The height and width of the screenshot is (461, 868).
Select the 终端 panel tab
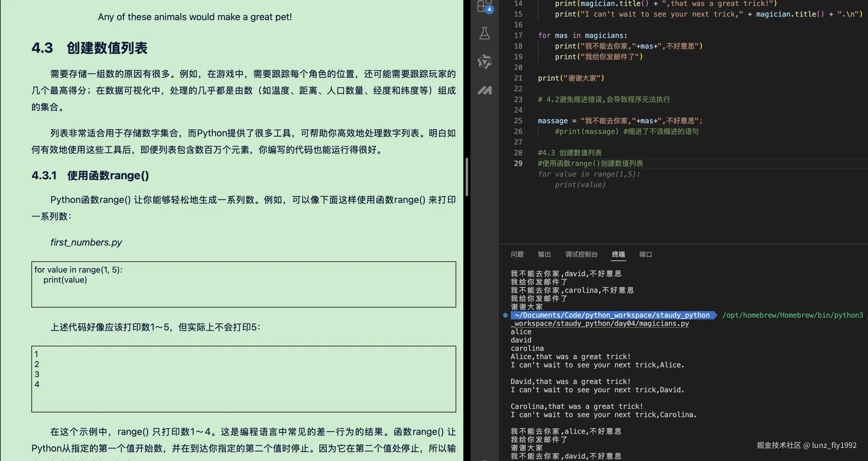(x=618, y=254)
